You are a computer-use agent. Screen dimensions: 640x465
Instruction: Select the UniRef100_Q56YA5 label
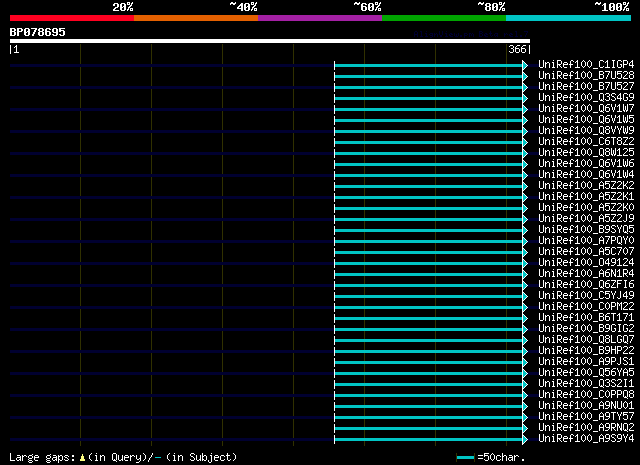coord(586,373)
